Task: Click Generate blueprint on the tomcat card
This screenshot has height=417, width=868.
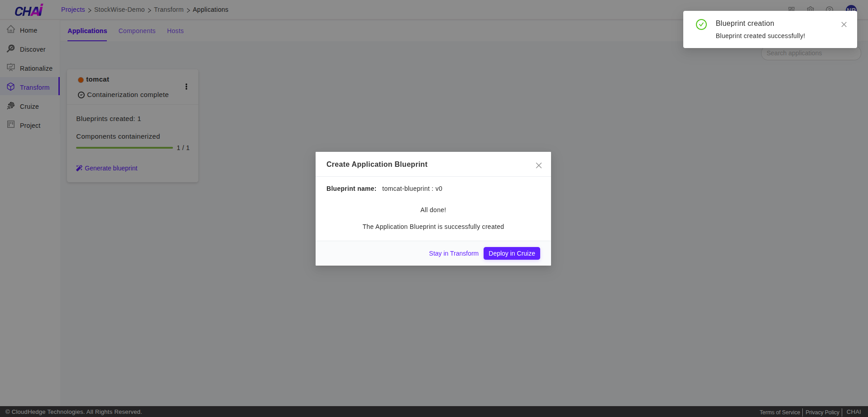Action: pyautogui.click(x=111, y=168)
